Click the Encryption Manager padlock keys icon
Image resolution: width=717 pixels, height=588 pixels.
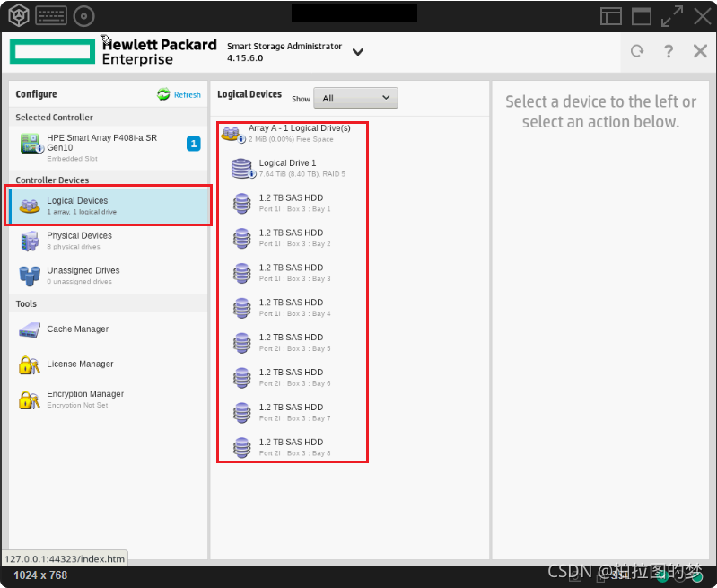[x=30, y=400]
